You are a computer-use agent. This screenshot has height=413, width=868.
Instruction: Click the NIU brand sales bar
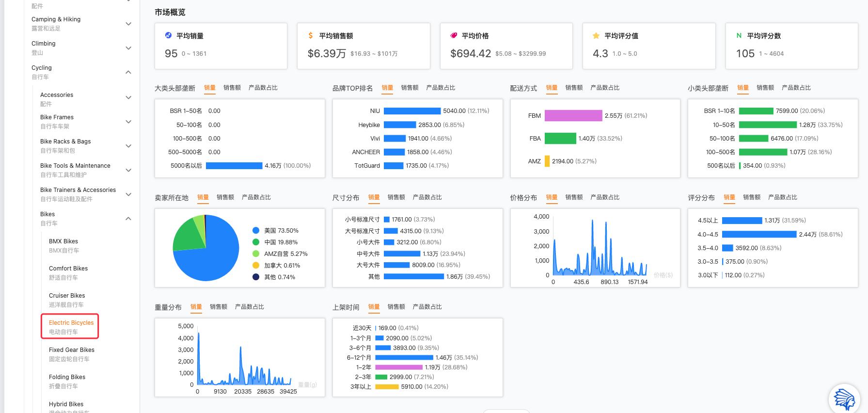(x=412, y=111)
